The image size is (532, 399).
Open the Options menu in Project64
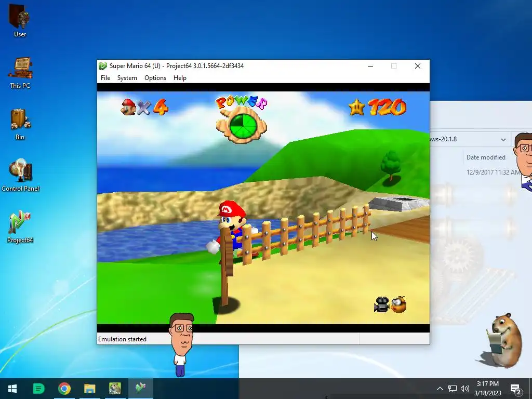[155, 78]
